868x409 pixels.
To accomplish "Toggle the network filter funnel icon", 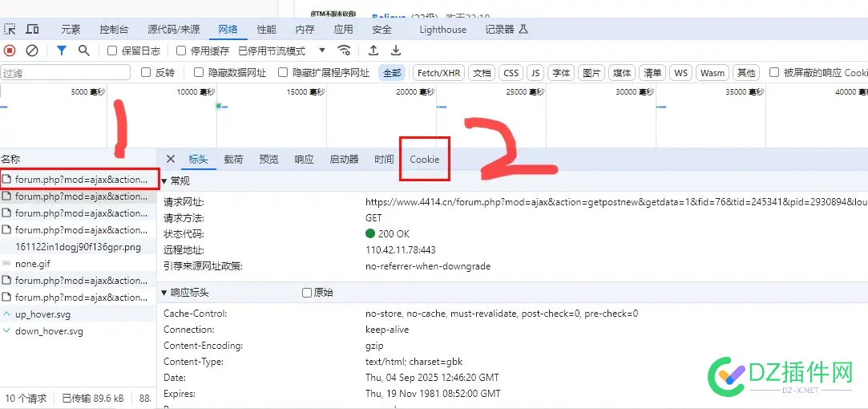I will [62, 51].
